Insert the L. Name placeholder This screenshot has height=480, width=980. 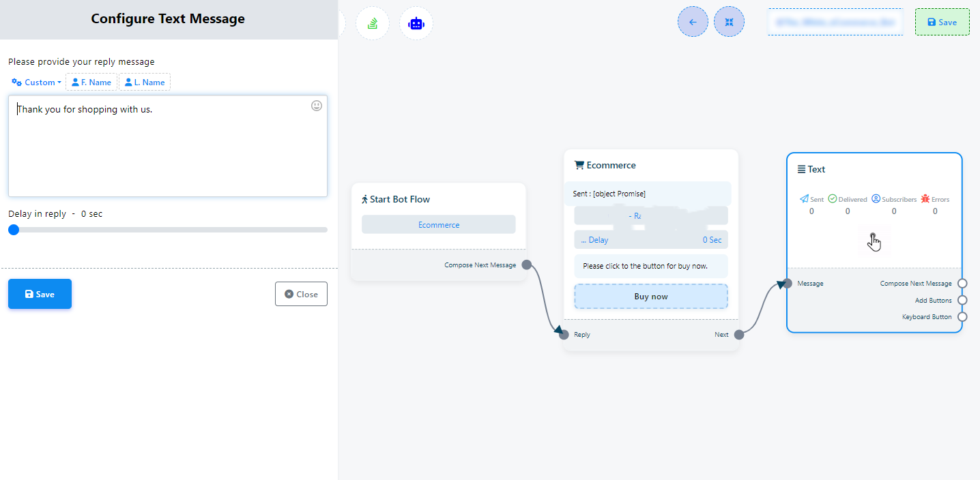pos(145,82)
